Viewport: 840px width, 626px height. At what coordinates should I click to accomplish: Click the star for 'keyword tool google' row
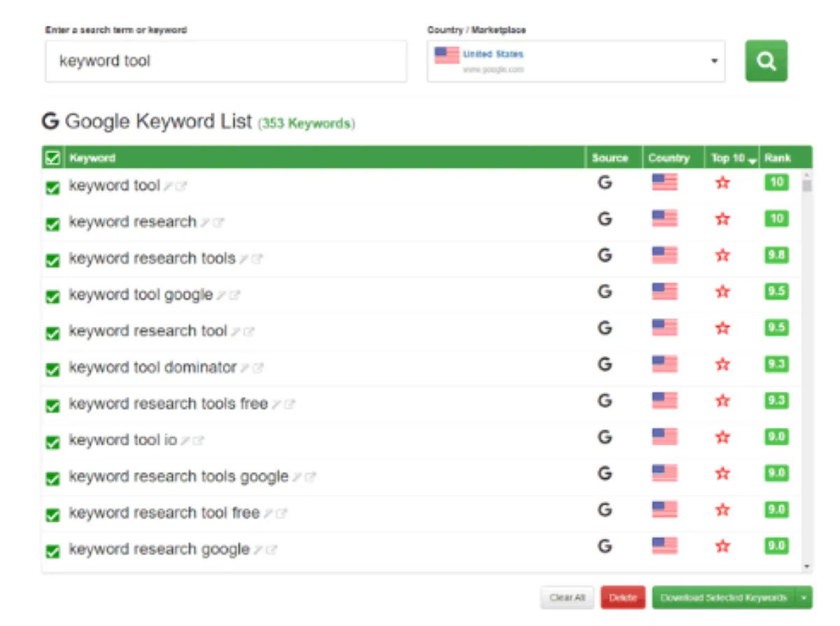[722, 292]
